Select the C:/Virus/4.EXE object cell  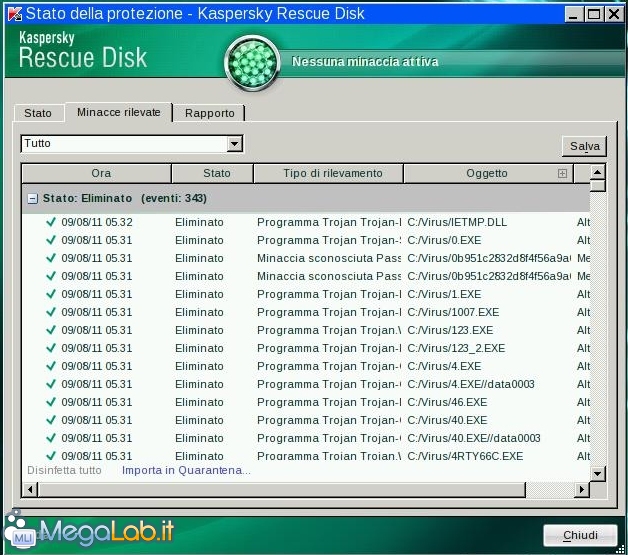click(444, 366)
